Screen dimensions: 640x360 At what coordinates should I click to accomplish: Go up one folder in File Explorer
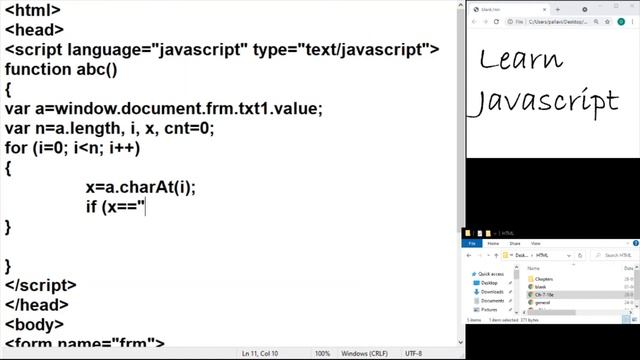pos(496,255)
